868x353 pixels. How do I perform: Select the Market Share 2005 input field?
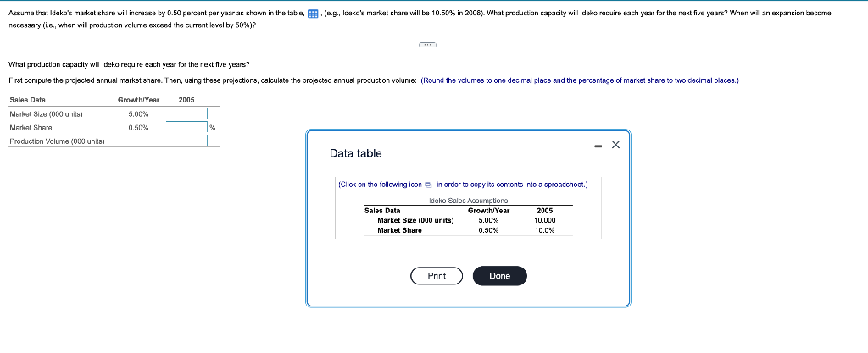coord(186,128)
